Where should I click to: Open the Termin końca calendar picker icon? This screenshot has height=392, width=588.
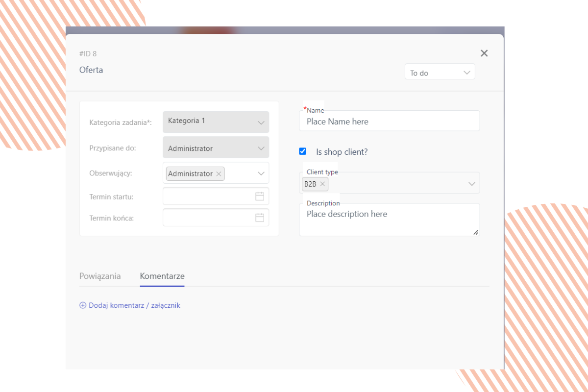click(x=260, y=218)
